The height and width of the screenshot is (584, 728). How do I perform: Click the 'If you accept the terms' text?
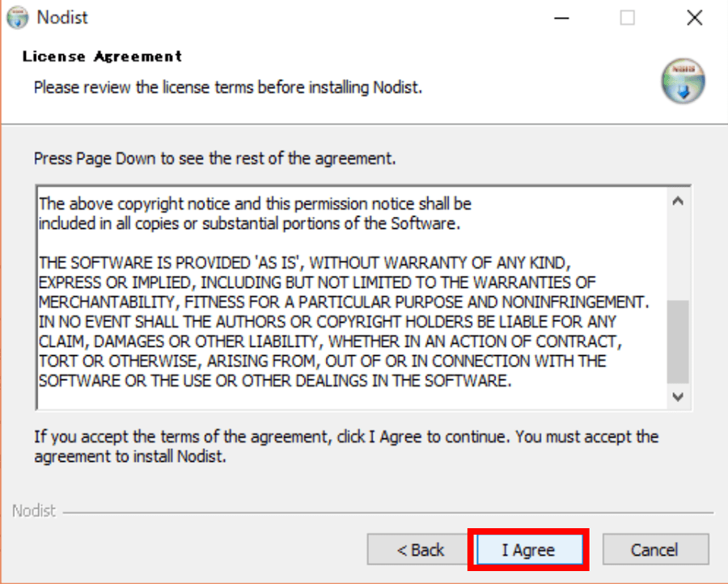(346, 446)
